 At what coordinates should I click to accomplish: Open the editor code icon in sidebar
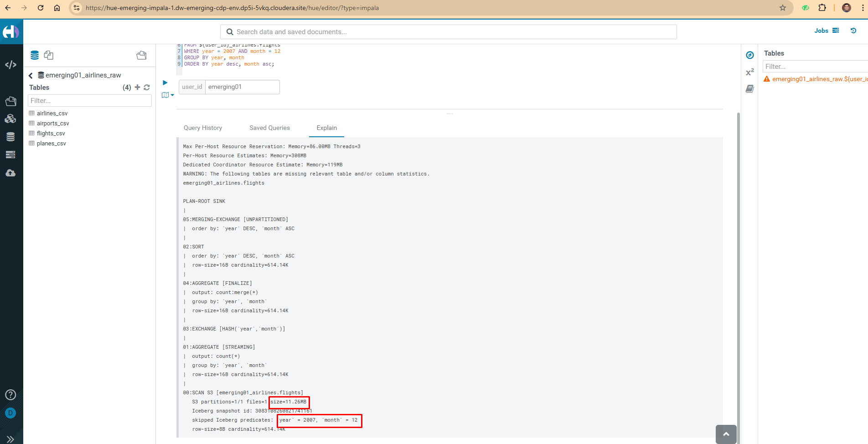(x=10, y=65)
